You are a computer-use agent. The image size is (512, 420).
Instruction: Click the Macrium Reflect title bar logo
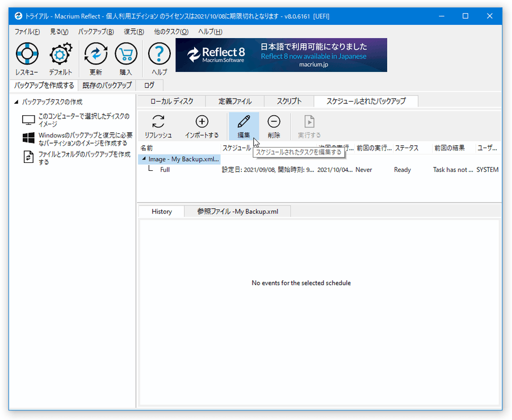point(19,16)
